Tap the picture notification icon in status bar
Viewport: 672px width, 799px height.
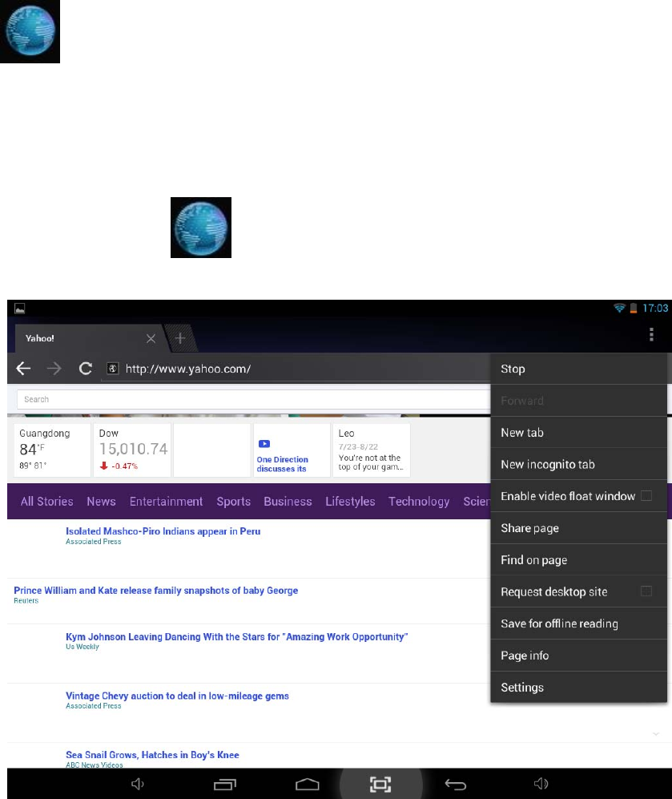tap(20, 309)
